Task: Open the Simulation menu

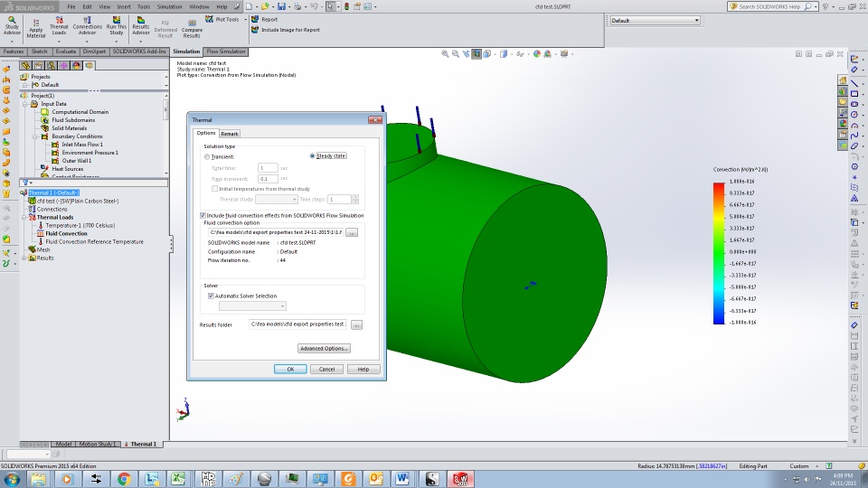Action: click(x=169, y=6)
